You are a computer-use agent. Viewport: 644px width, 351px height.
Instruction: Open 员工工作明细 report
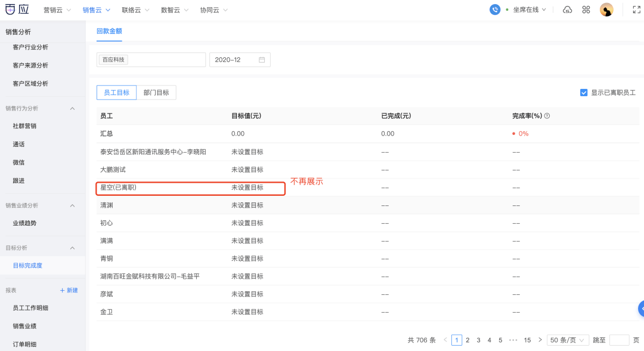[30, 308]
